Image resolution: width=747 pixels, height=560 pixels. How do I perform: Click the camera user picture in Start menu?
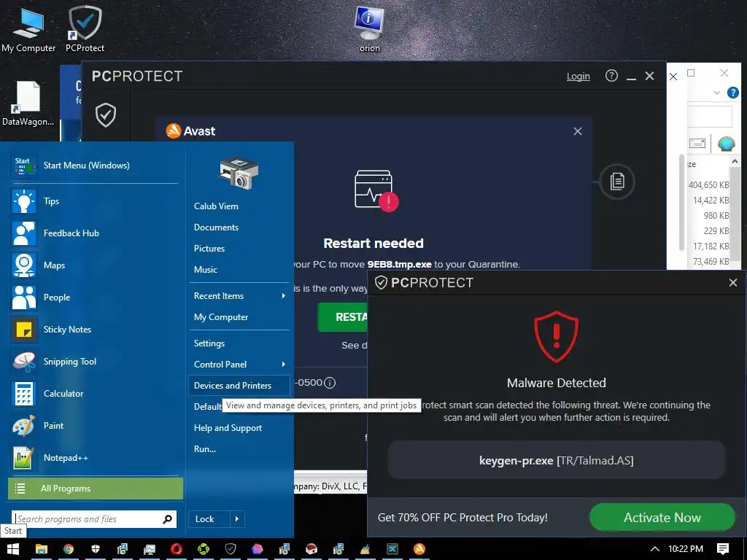click(239, 173)
